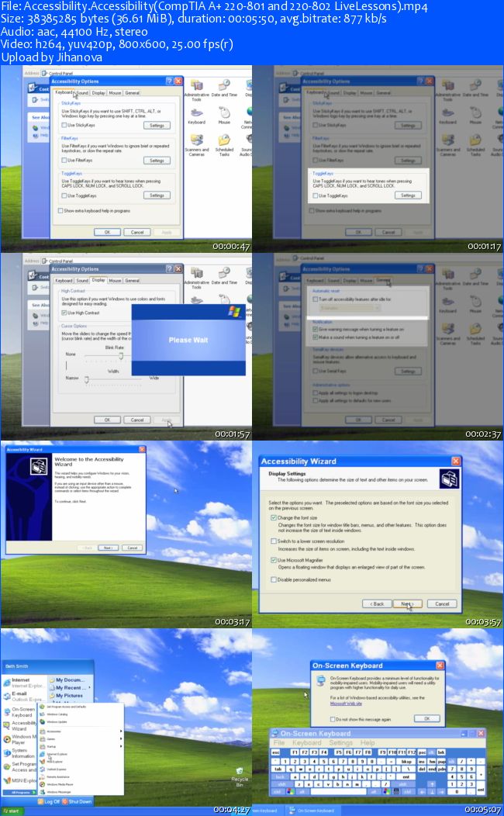
Task: Click All Programs in Start menu
Action: point(21,792)
